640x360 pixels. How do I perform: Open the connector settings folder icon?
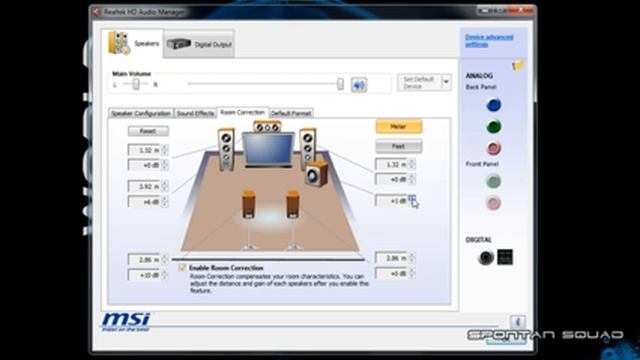[518, 65]
